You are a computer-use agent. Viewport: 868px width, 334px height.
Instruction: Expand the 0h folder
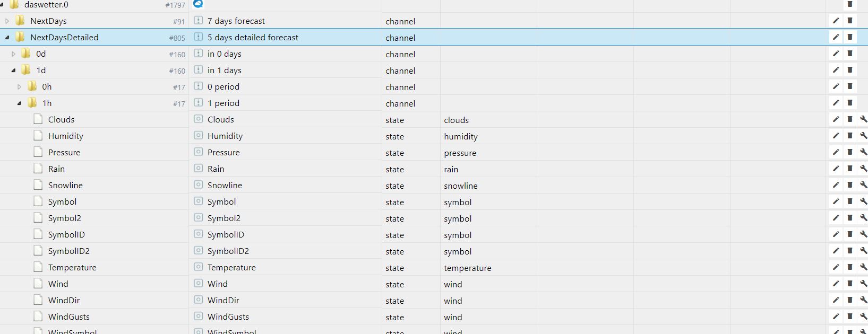(x=19, y=87)
